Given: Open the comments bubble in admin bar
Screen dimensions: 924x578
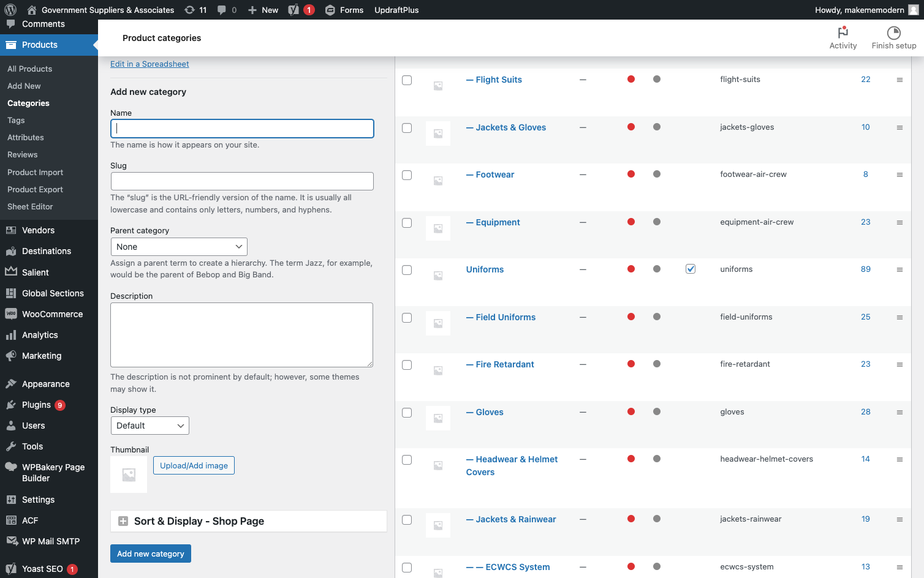Looking at the screenshot, I should [x=227, y=10].
